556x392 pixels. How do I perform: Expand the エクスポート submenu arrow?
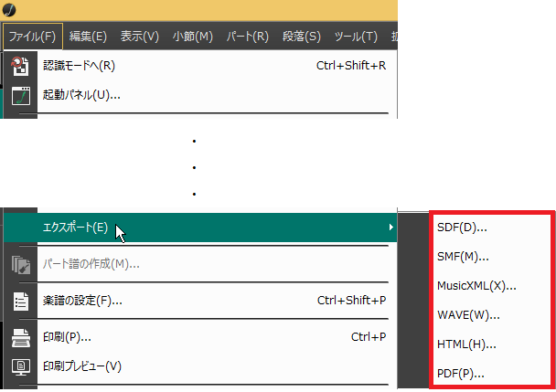[x=391, y=228]
